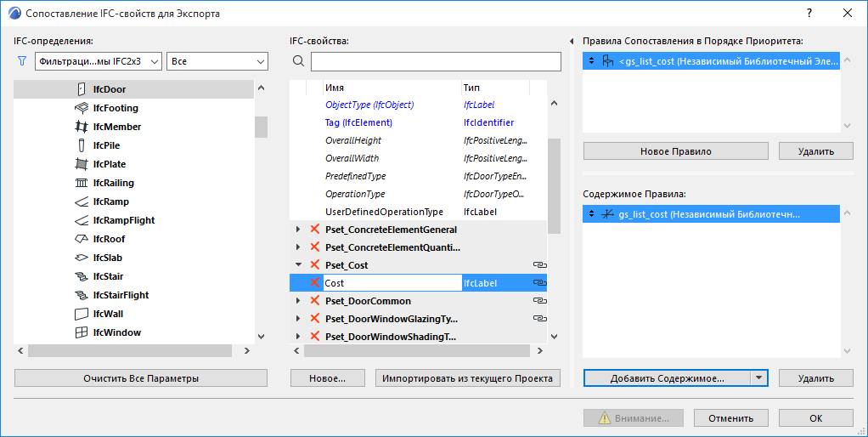Click the library element icon in rule
The height and width of the screenshot is (437, 868).
point(608,61)
